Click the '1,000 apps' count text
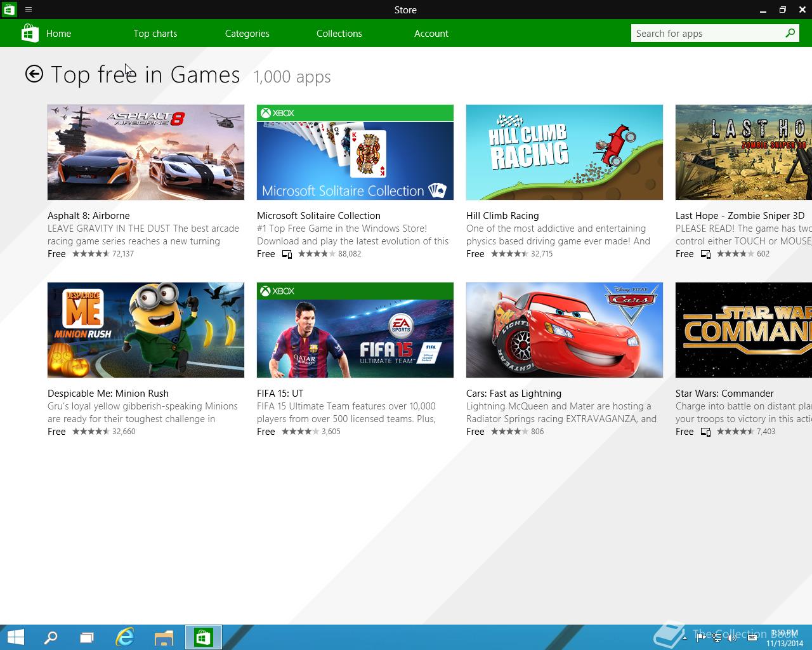Viewport: 812px width, 650px height. coord(292,77)
